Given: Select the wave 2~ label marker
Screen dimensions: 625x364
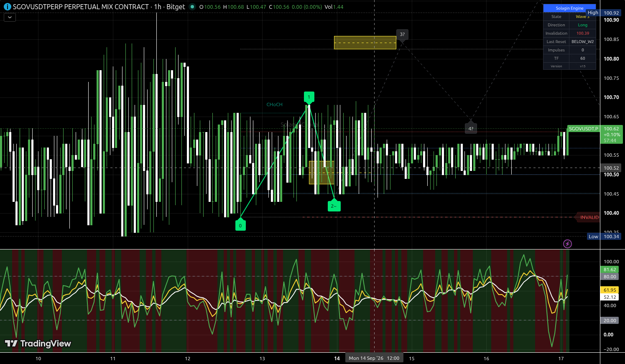Looking at the screenshot, I should tap(334, 205).
